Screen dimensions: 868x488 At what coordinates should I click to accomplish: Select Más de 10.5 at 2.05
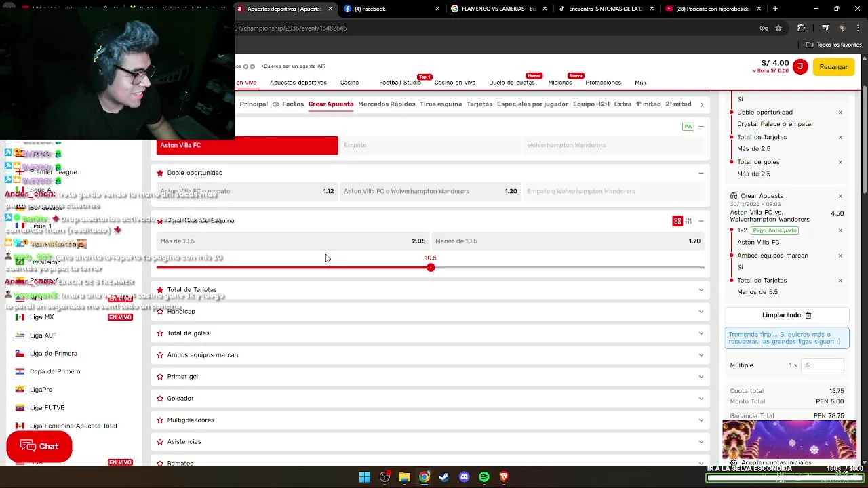click(x=293, y=241)
